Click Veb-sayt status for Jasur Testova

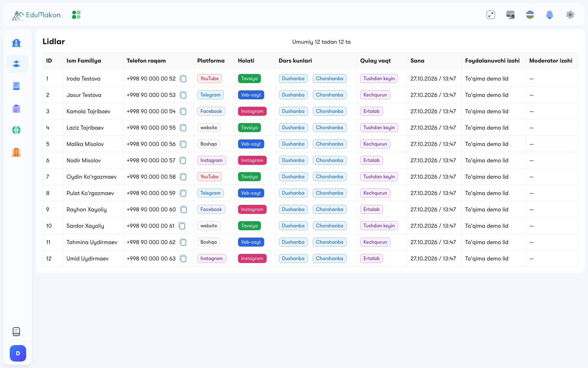tap(251, 95)
